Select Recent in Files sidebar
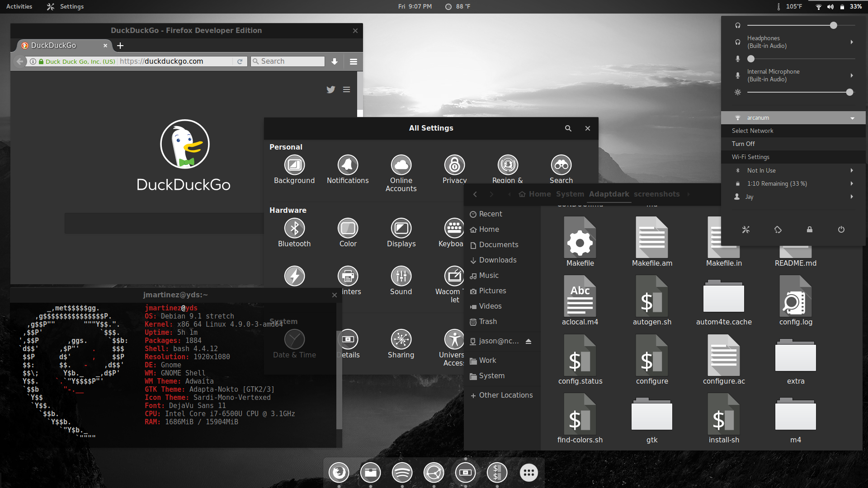 [x=501, y=214]
